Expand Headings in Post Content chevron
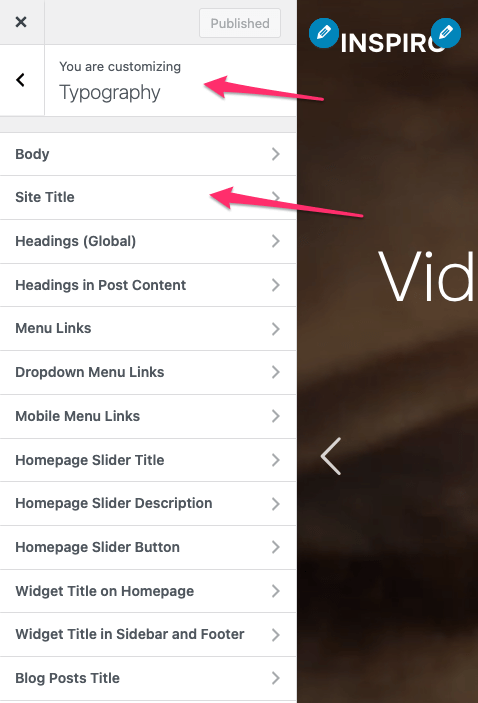The height and width of the screenshot is (703, 478). [x=276, y=285]
